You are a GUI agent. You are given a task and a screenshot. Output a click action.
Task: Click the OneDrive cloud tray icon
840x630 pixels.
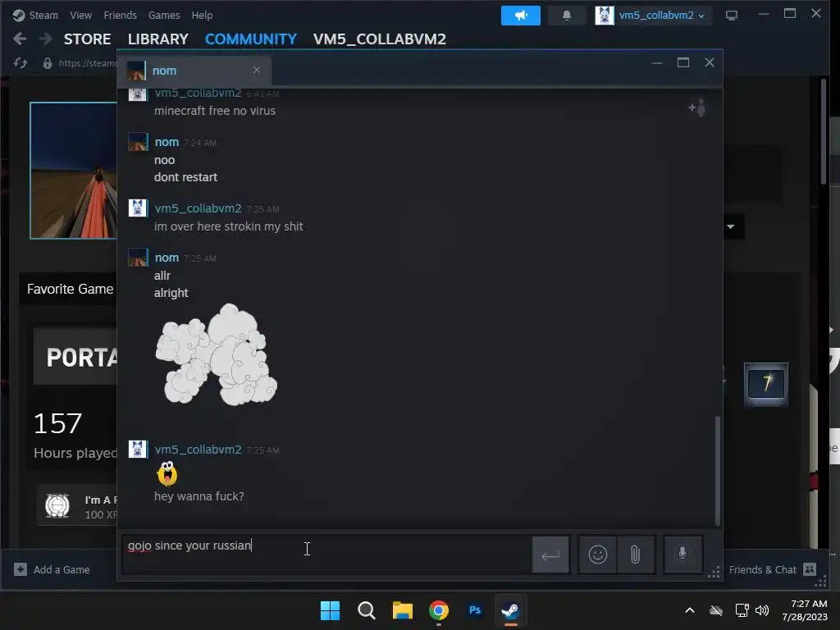coord(716,610)
